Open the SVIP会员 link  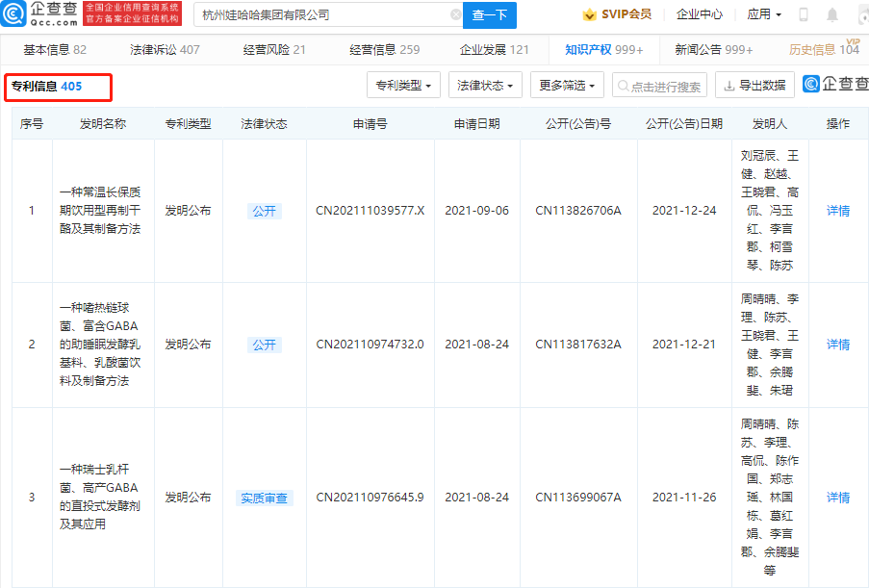click(x=626, y=14)
